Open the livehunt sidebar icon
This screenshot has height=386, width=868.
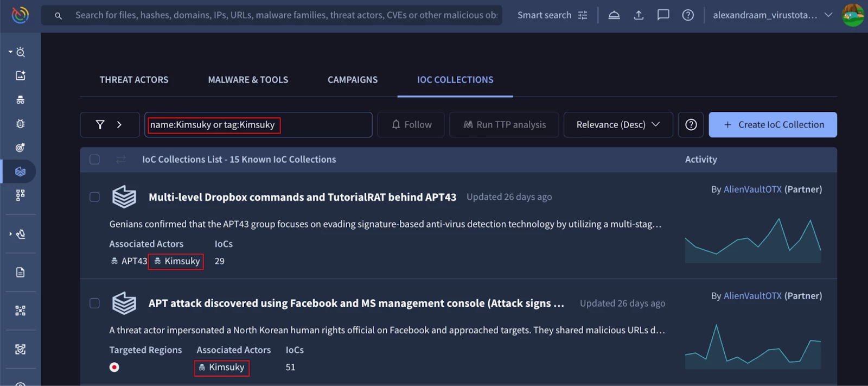point(21,234)
